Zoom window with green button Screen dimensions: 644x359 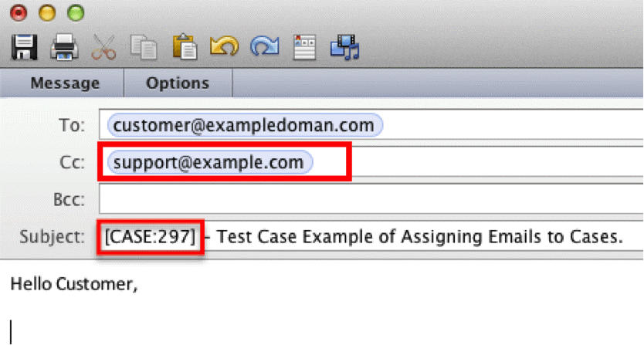click(x=76, y=12)
